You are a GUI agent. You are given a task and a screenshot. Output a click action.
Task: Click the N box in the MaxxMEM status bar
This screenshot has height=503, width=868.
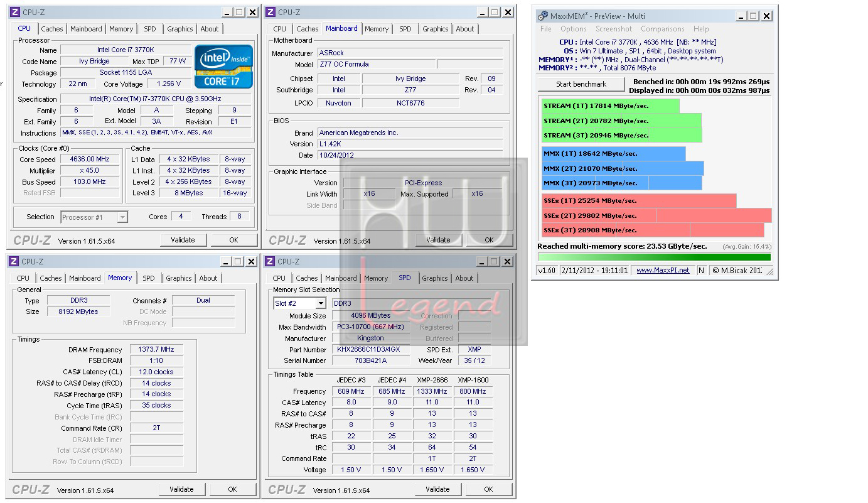[x=701, y=270]
